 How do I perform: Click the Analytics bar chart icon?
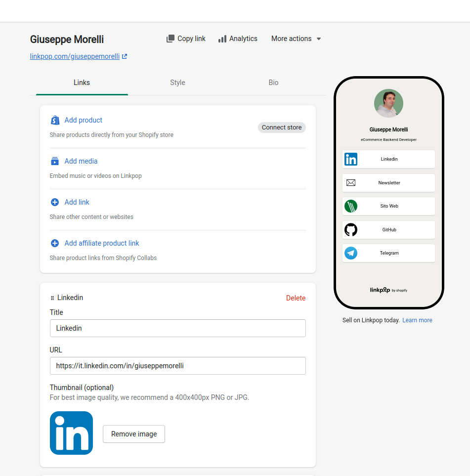tap(222, 39)
